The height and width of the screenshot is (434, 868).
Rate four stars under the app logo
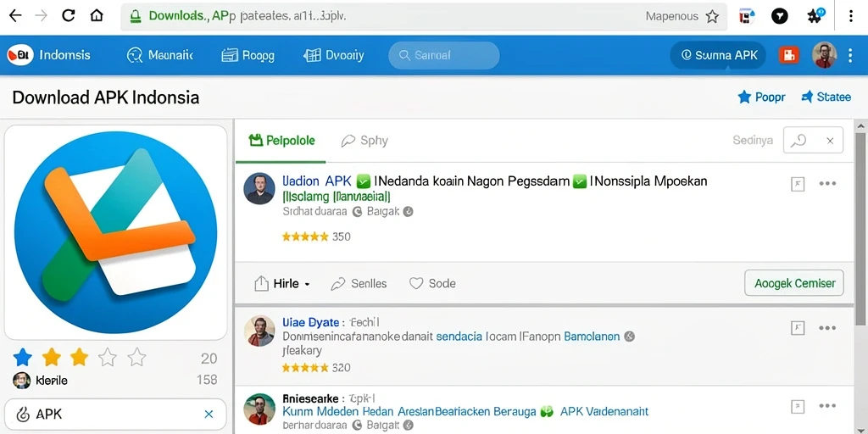tap(108, 359)
